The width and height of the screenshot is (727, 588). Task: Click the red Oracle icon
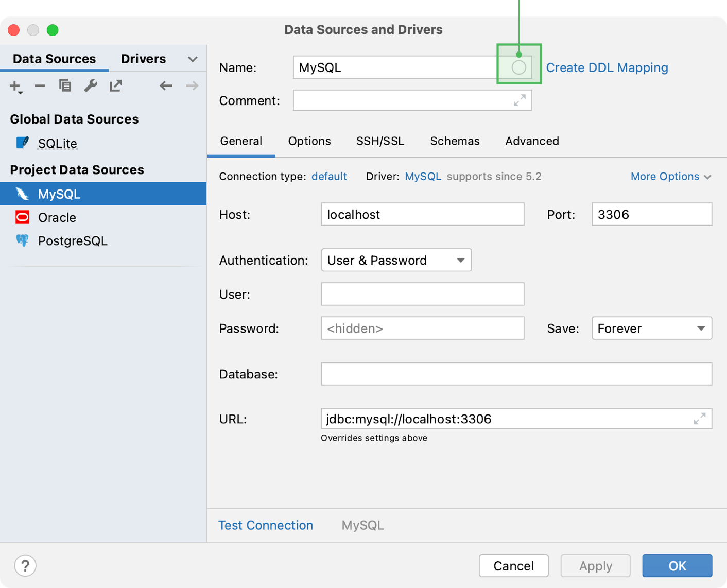22,217
